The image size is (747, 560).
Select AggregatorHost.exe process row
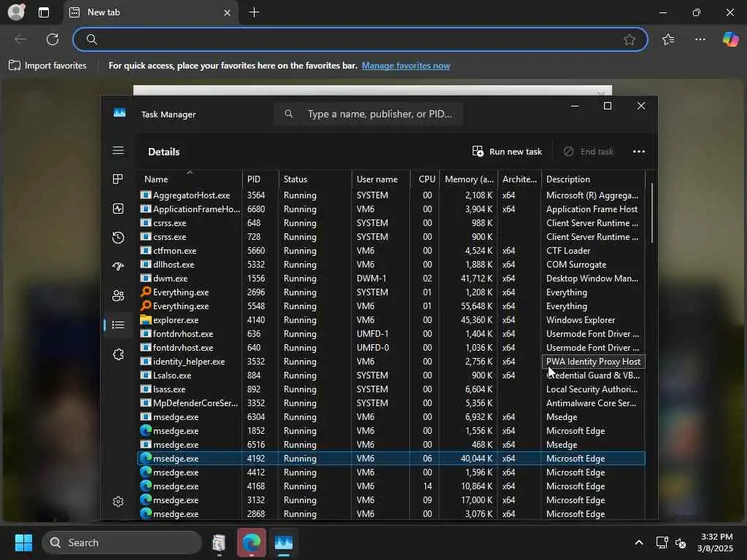coord(391,195)
